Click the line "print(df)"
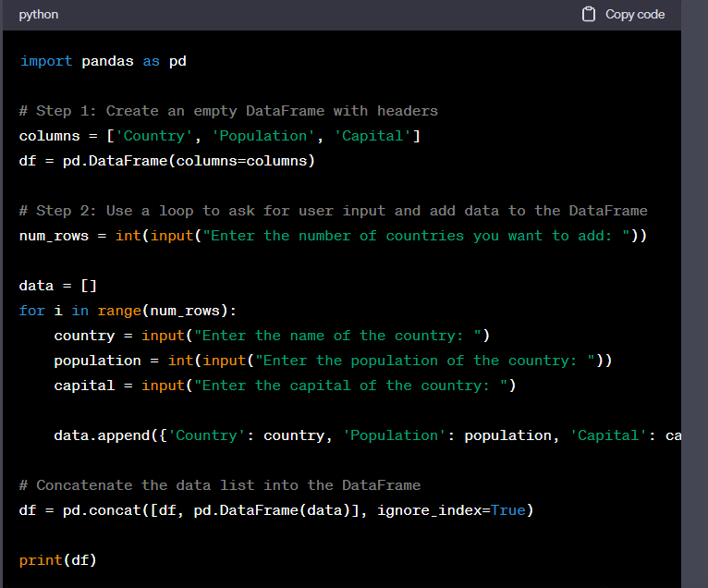The width and height of the screenshot is (708, 588). [58, 560]
